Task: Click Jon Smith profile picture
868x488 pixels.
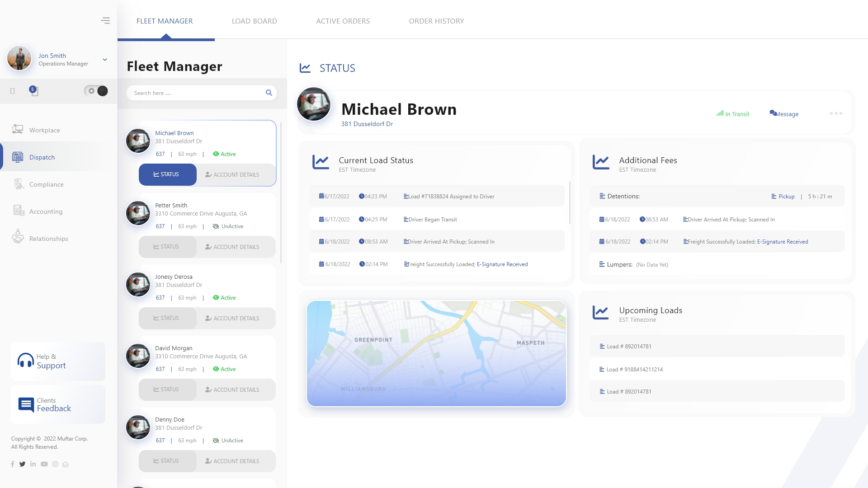Action: click(x=19, y=58)
